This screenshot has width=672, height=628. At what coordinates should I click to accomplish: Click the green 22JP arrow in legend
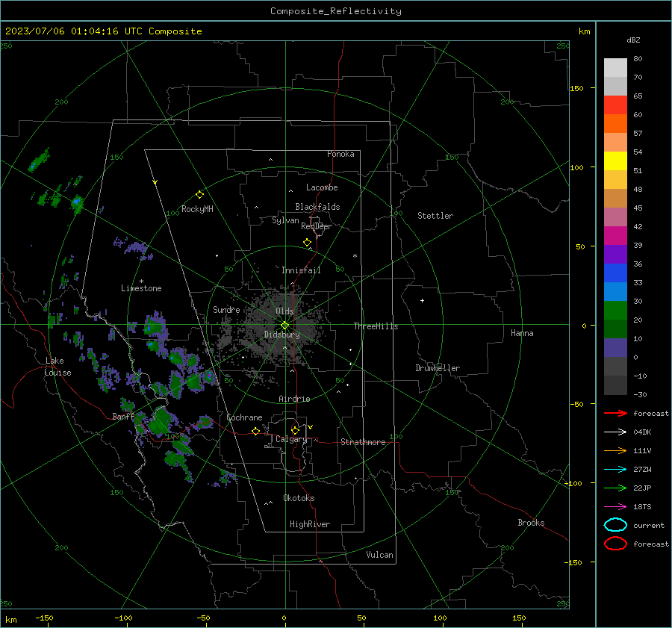coord(615,488)
